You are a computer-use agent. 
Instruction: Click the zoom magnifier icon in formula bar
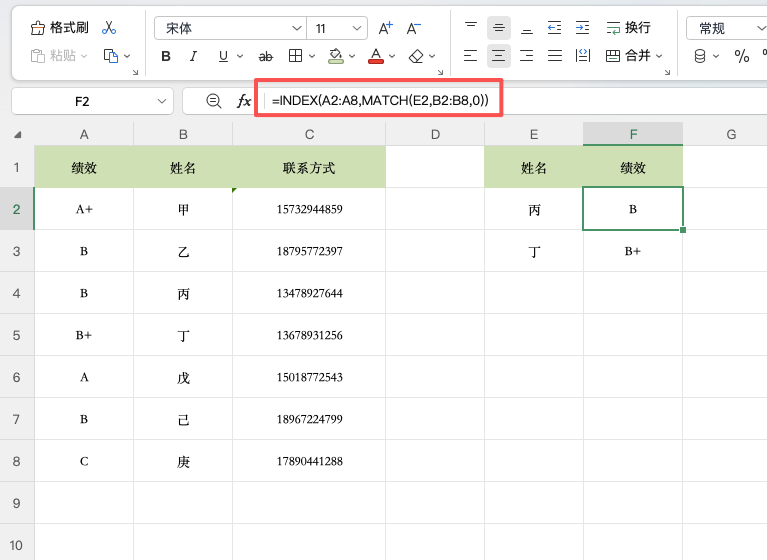tap(214, 101)
